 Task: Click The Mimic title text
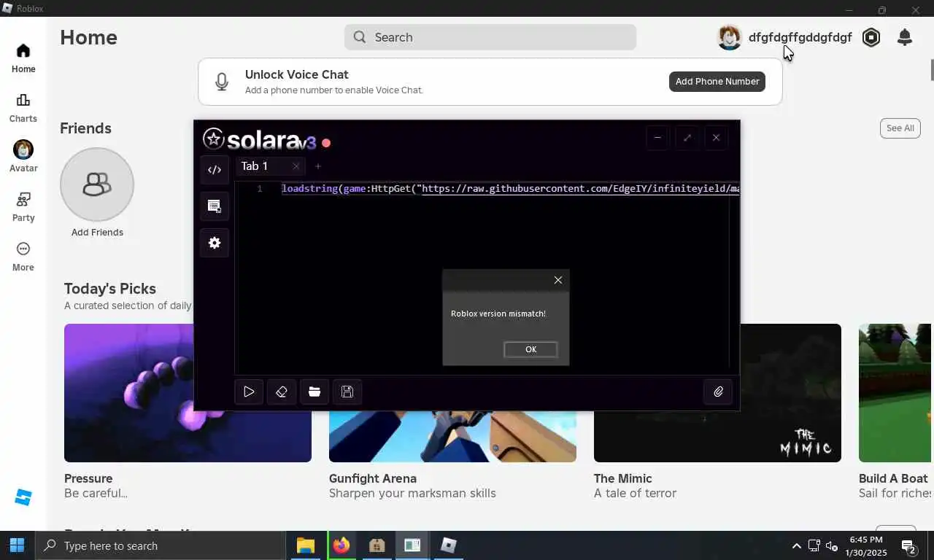(623, 478)
